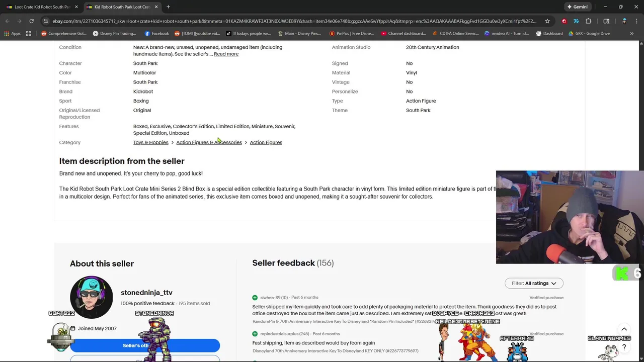This screenshot has width=644, height=362.
Task: Close the first Loot Crate tab
Action: (x=76, y=7)
